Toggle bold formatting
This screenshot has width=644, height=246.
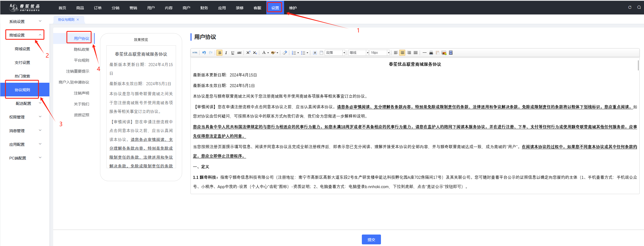(x=220, y=53)
